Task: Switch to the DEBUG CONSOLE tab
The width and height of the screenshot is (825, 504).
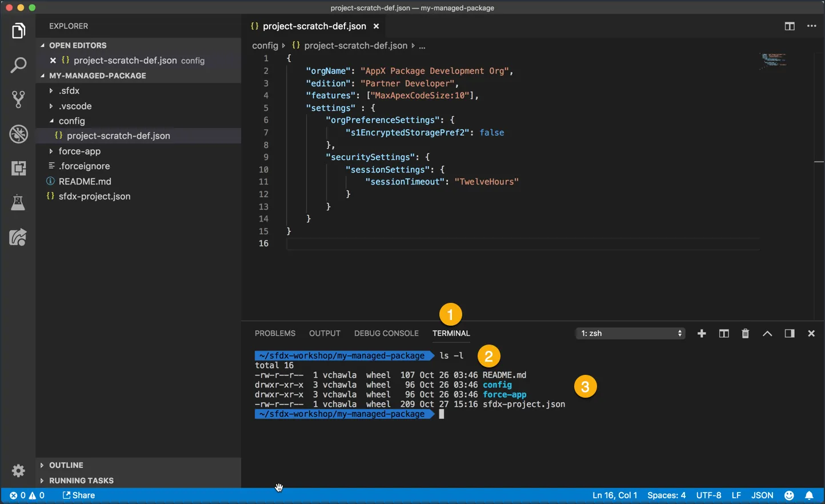Action: click(x=386, y=334)
